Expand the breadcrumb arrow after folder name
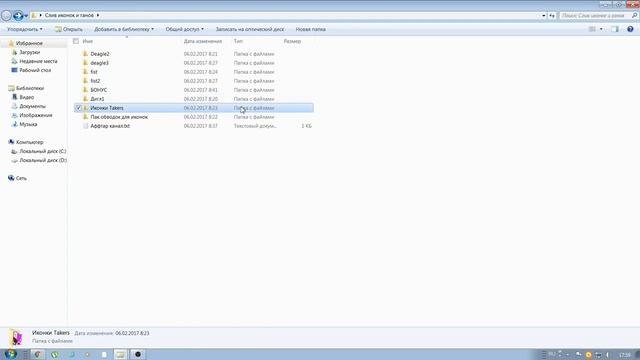 click(x=98, y=16)
